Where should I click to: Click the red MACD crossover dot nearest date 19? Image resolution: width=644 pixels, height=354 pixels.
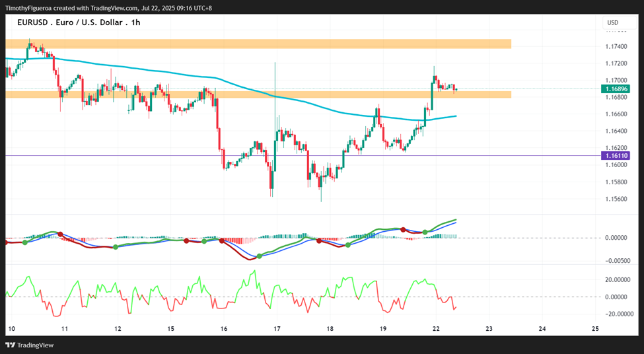click(x=403, y=230)
